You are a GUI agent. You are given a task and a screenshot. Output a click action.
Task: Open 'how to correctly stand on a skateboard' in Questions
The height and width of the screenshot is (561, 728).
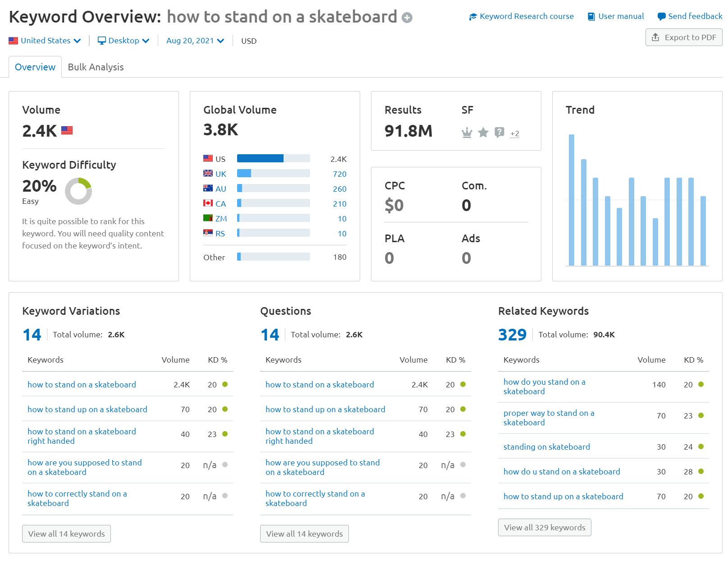click(315, 498)
